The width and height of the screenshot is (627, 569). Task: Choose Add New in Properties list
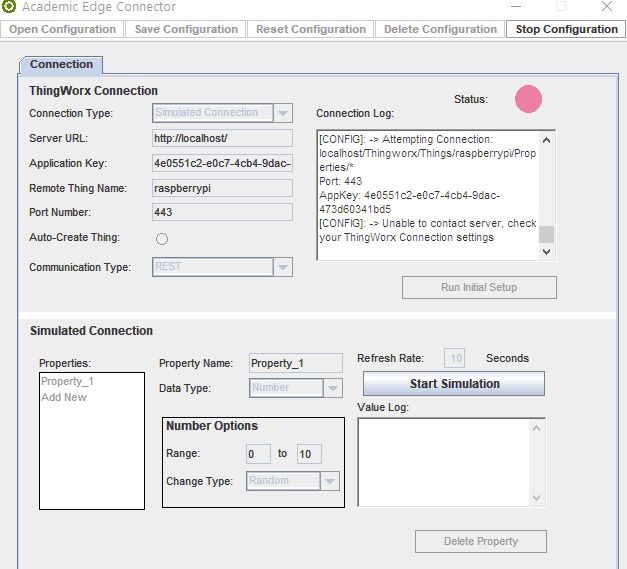point(64,397)
